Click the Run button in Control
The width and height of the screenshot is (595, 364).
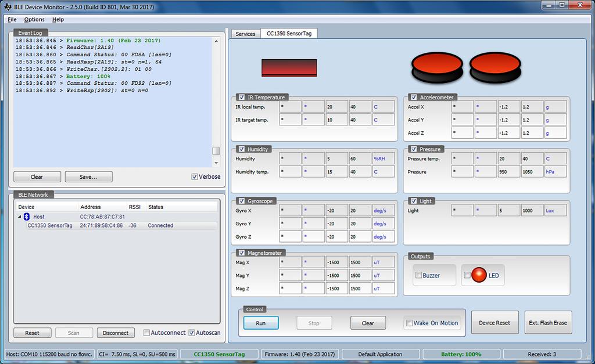[261, 323]
